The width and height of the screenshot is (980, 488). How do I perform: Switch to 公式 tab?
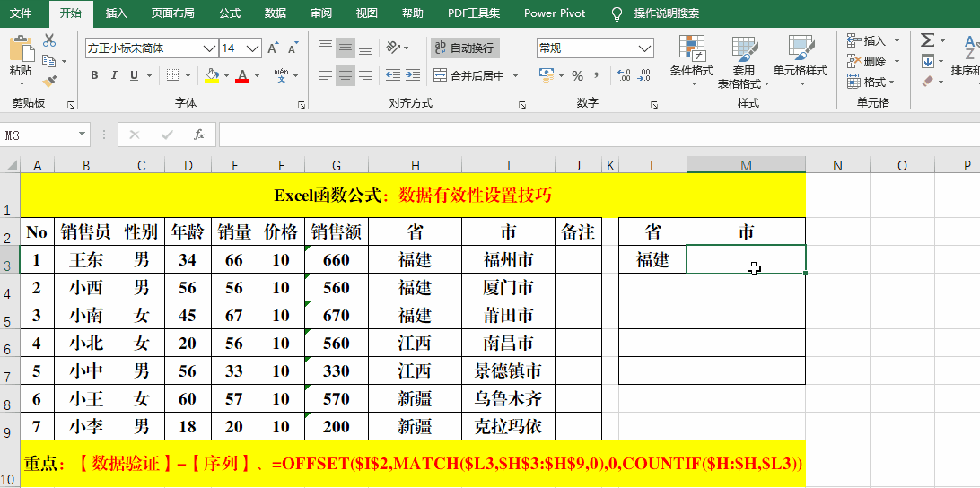[230, 13]
